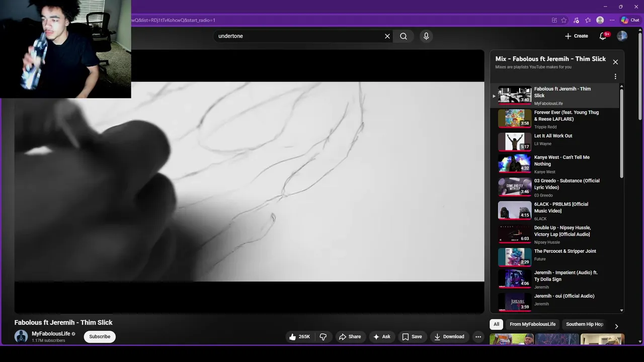
Task: Clear the search box with the X icon
Action: (387, 36)
